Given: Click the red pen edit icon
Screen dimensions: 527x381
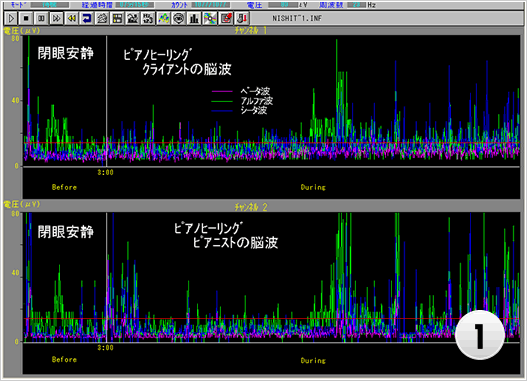Looking at the screenshot, I should (226, 18).
